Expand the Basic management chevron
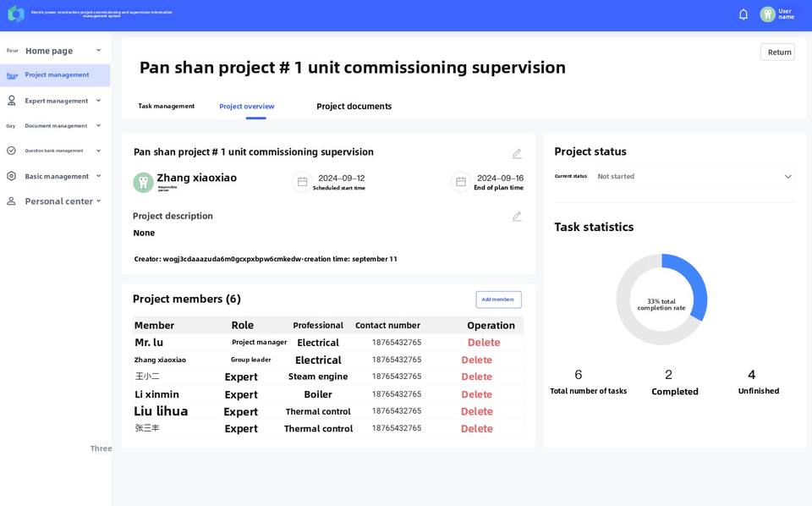This screenshot has width=812, height=506. coord(98,176)
